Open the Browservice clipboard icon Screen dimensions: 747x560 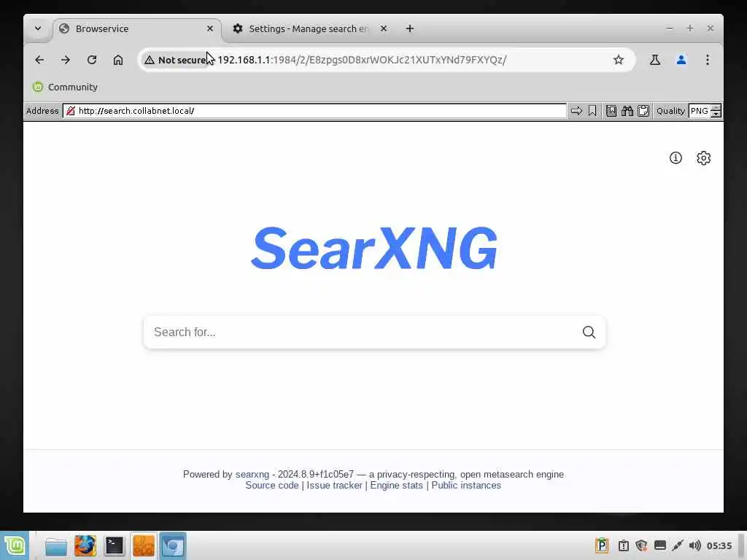643,111
